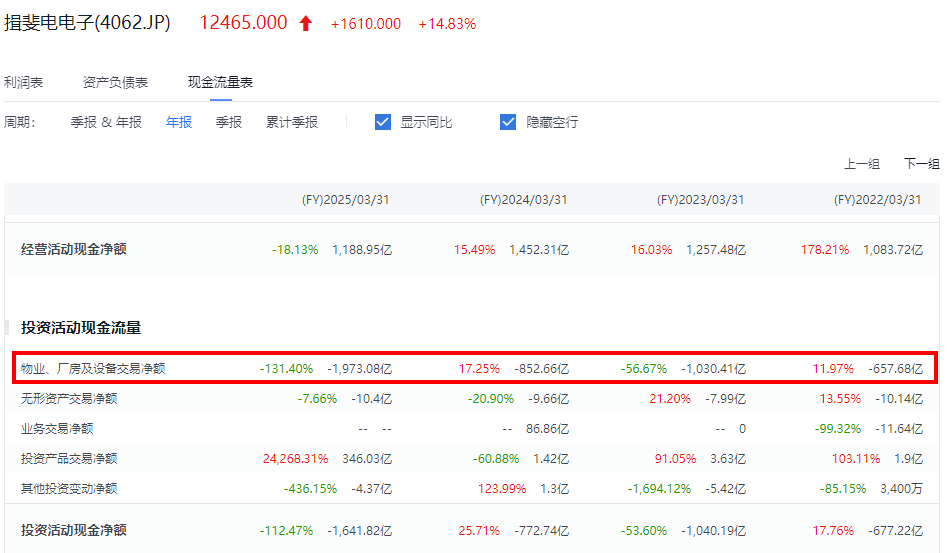The image size is (947, 553).
Task: Click the value 1,188.95亿
Action: pos(362,250)
